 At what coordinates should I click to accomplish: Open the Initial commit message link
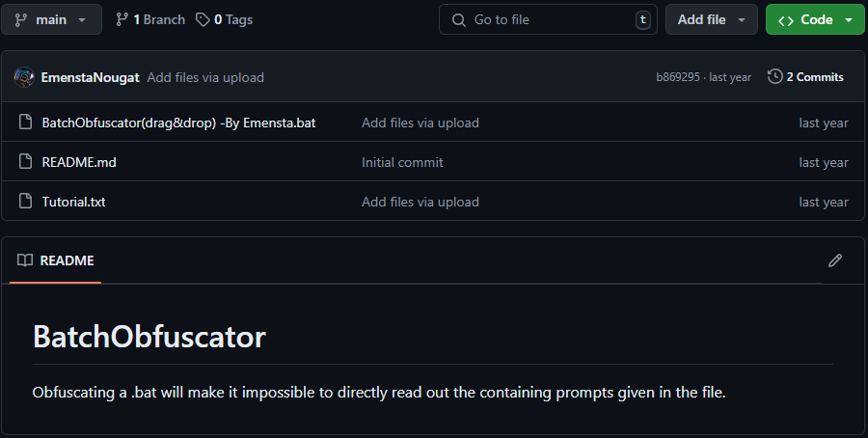[x=402, y=162]
